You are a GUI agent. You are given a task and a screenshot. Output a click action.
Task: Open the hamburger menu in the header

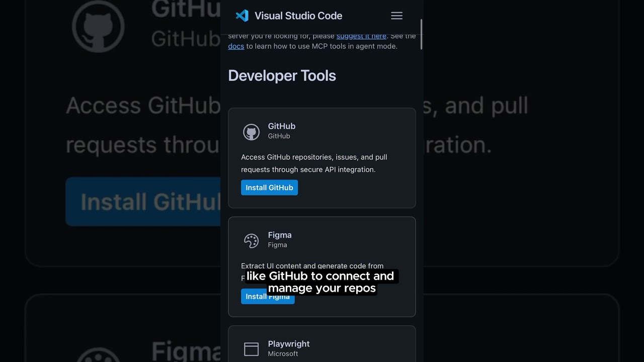(x=396, y=16)
